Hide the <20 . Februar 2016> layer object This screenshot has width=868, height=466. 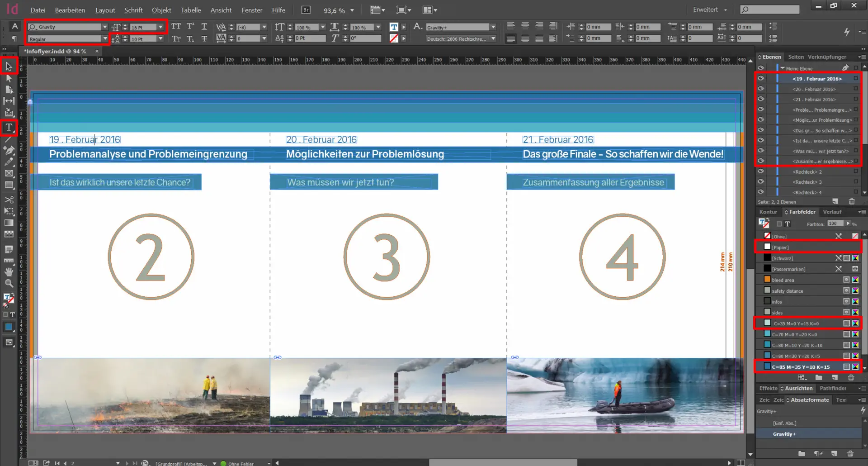coord(761,89)
